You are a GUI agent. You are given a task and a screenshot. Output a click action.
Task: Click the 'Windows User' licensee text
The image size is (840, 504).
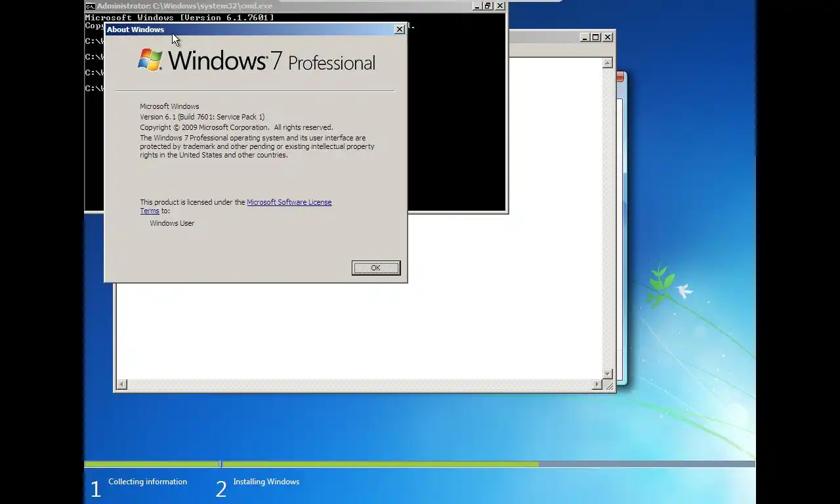click(x=172, y=223)
